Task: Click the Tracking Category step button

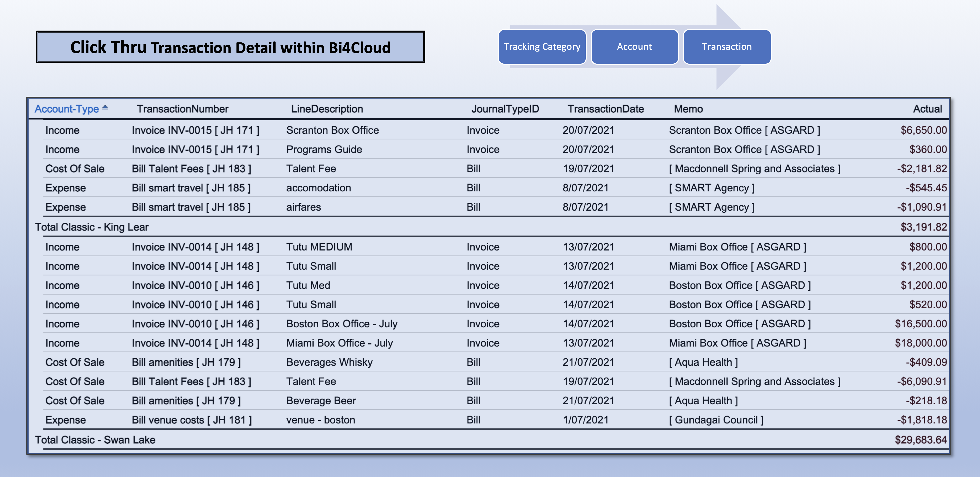Action: coord(542,46)
